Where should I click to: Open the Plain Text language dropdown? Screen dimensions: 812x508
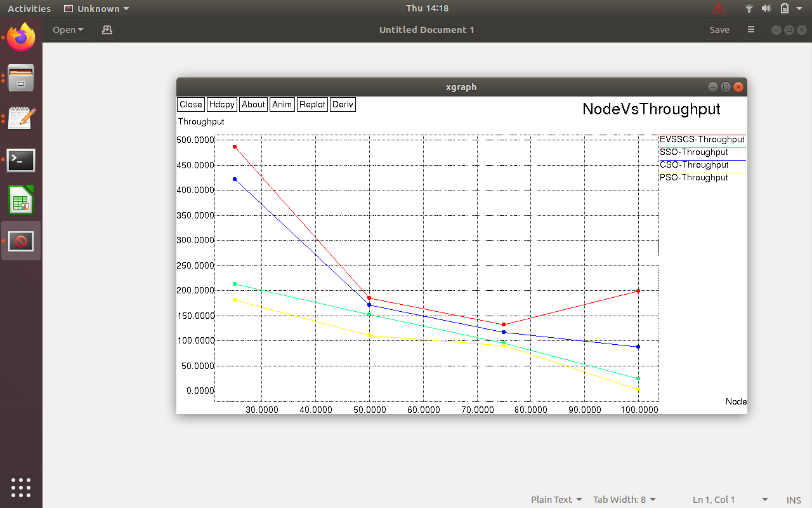(x=556, y=500)
